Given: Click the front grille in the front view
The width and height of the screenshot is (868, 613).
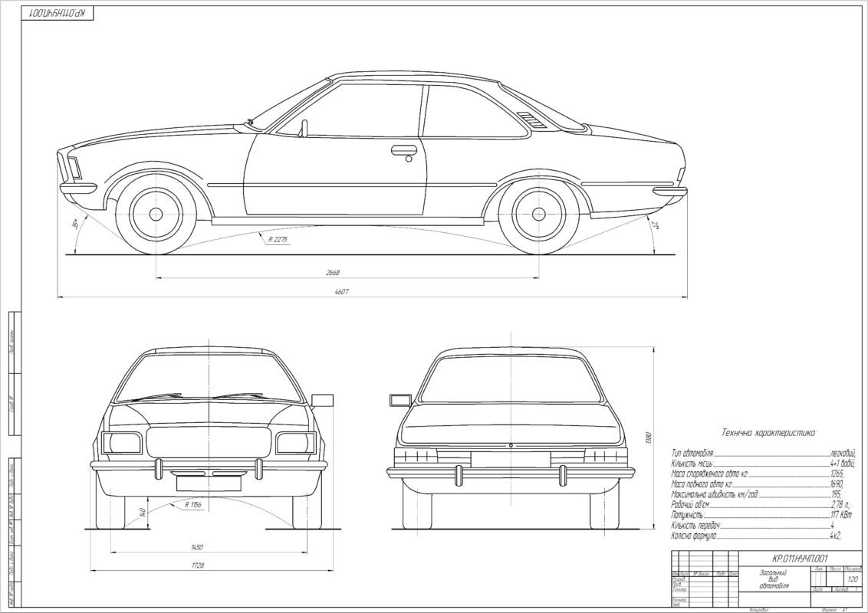Looking at the screenshot, I should [x=209, y=443].
